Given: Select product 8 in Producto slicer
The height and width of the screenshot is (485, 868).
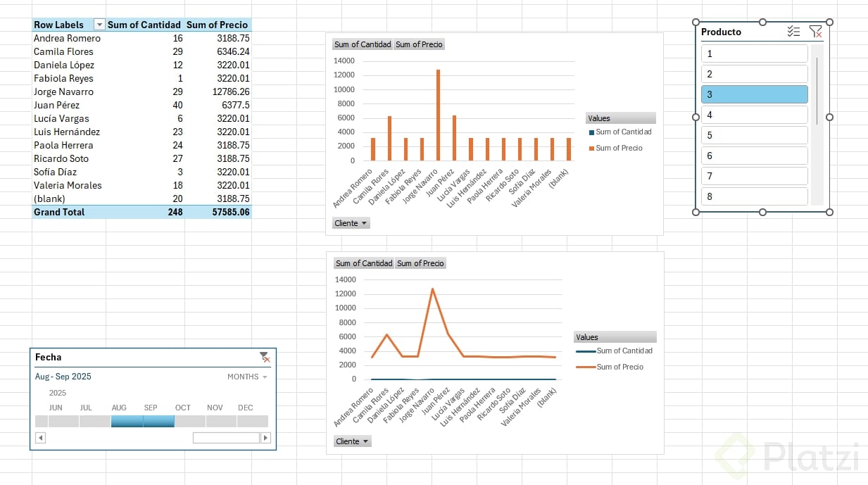Looking at the screenshot, I should (754, 196).
